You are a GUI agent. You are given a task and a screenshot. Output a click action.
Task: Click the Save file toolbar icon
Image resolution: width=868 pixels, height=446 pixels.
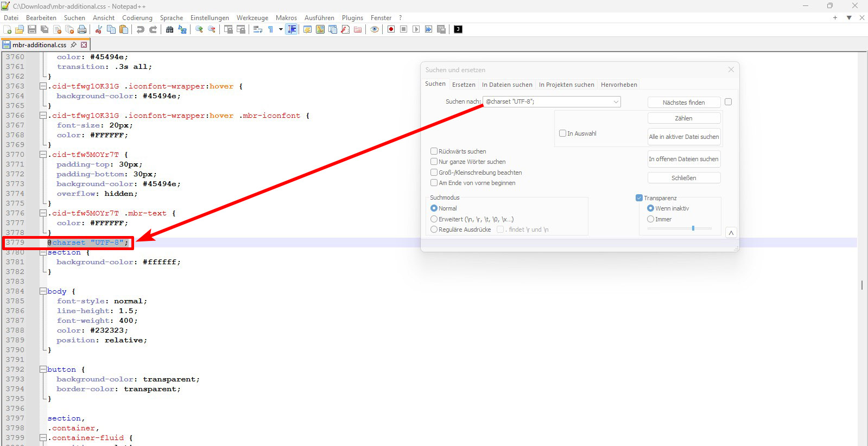tap(32, 29)
